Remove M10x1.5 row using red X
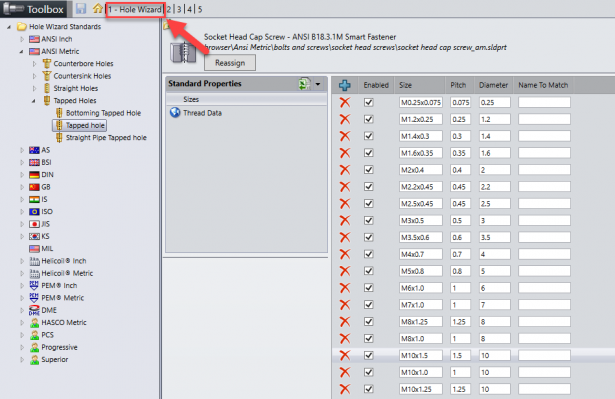The image size is (615, 399). point(345,355)
